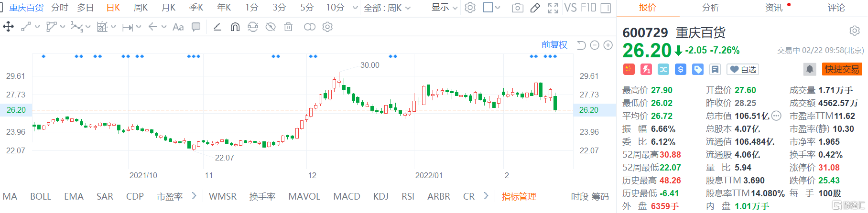Open the F10 company info
The height and width of the screenshot is (213, 868).
point(588,8)
